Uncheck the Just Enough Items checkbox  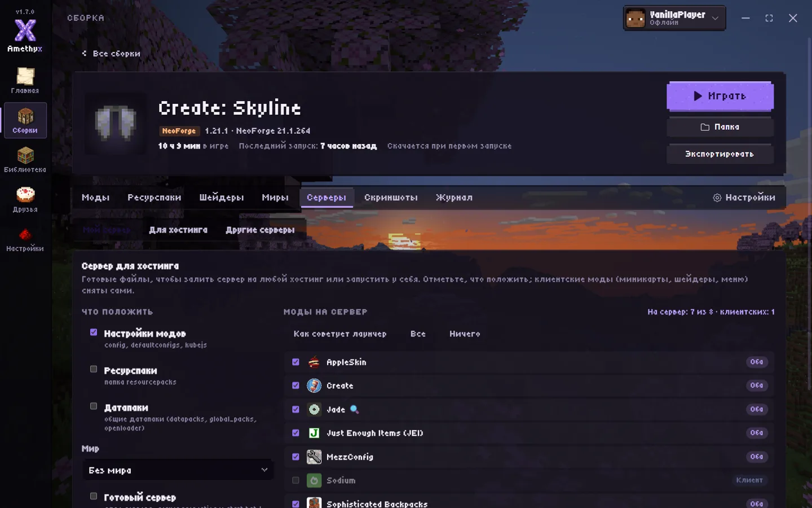(295, 433)
